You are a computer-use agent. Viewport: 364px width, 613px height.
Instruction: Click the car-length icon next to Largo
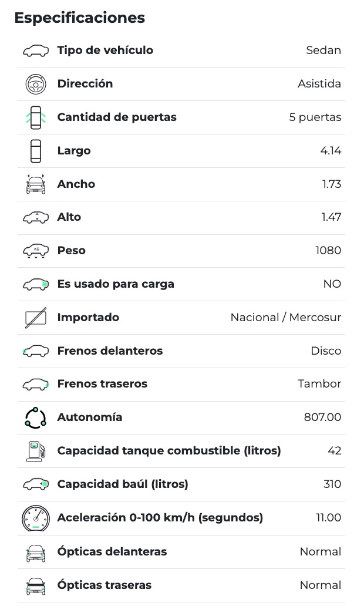pos(36,151)
